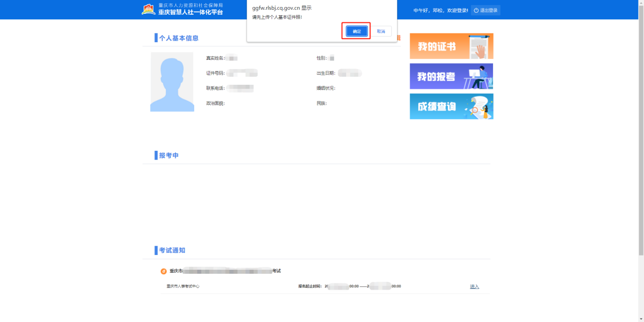This screenshot has height=322, width=644.
Task: Click the welcome greeting text in header
Action: 440,10
